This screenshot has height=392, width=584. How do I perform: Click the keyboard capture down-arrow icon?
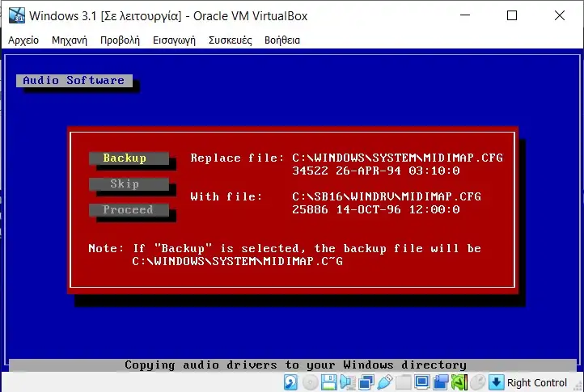[496, 382]
